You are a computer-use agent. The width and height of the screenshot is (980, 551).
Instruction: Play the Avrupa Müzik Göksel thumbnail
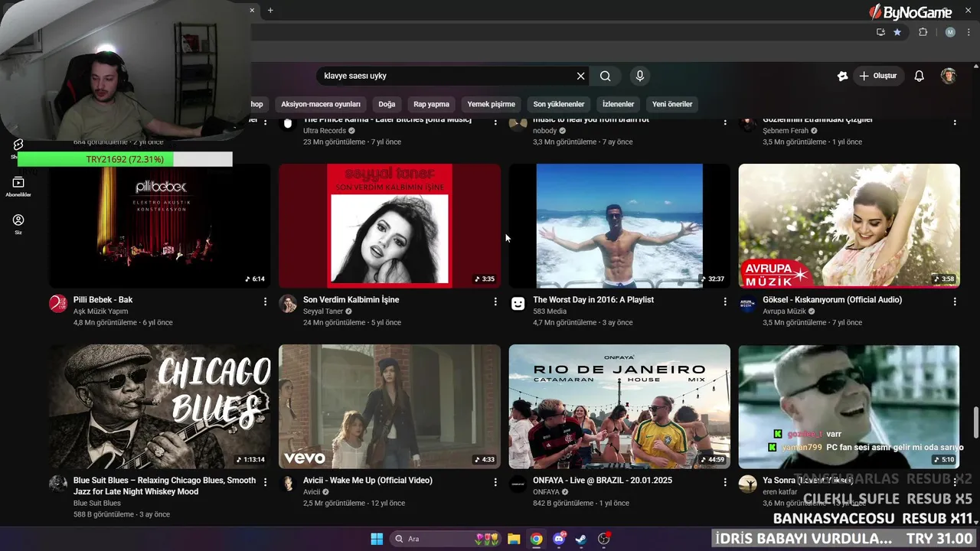pos(849,226)
